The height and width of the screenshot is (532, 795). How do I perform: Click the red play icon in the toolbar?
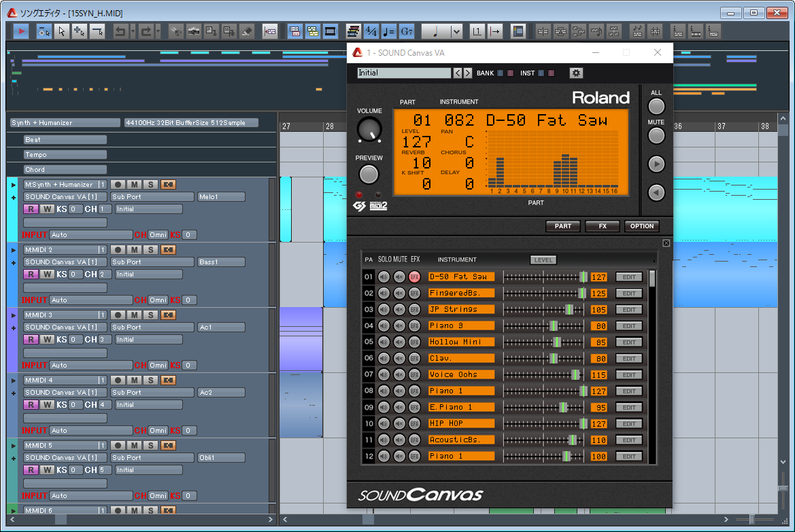coord(21,31)
